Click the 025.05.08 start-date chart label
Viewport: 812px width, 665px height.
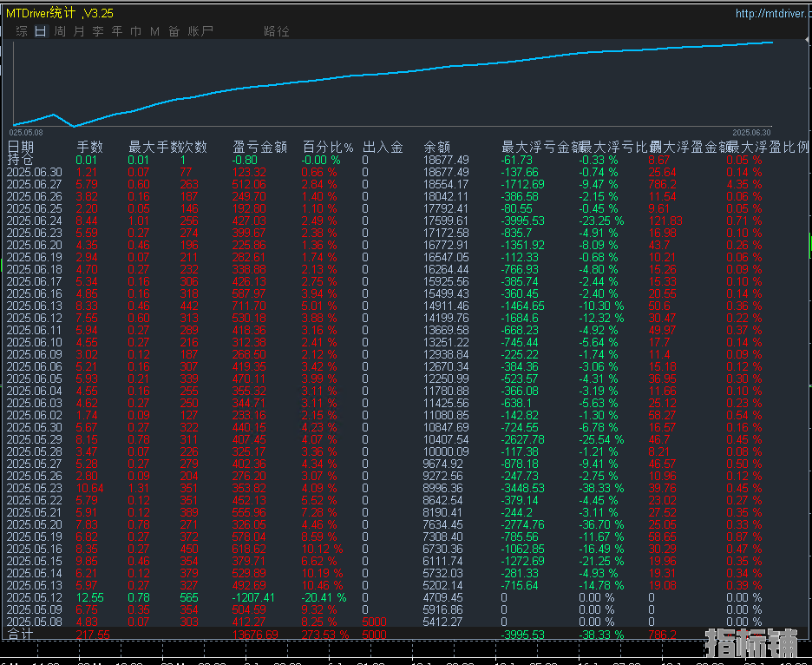click(26, 133)
